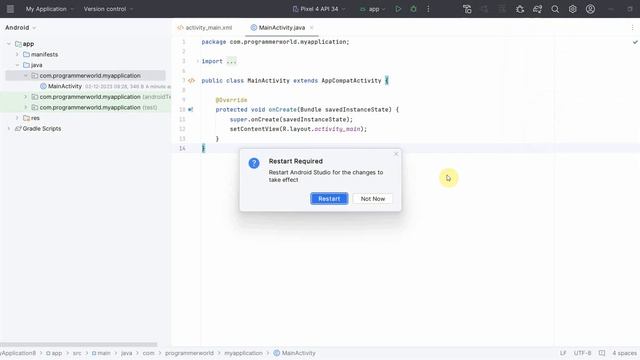640x360 pixels.
Task: Collapse the java folder
Action: pyautogui.click(x=17, y=65)
